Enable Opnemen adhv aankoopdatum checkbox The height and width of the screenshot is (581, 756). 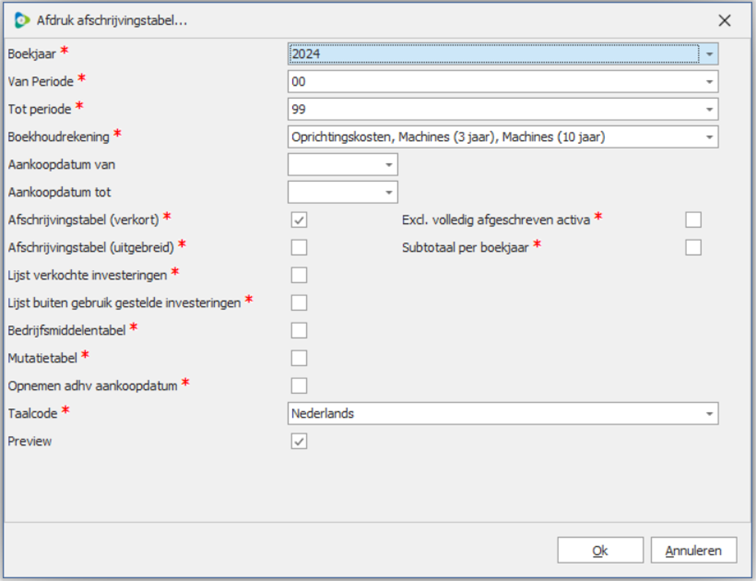click(299, 385)
